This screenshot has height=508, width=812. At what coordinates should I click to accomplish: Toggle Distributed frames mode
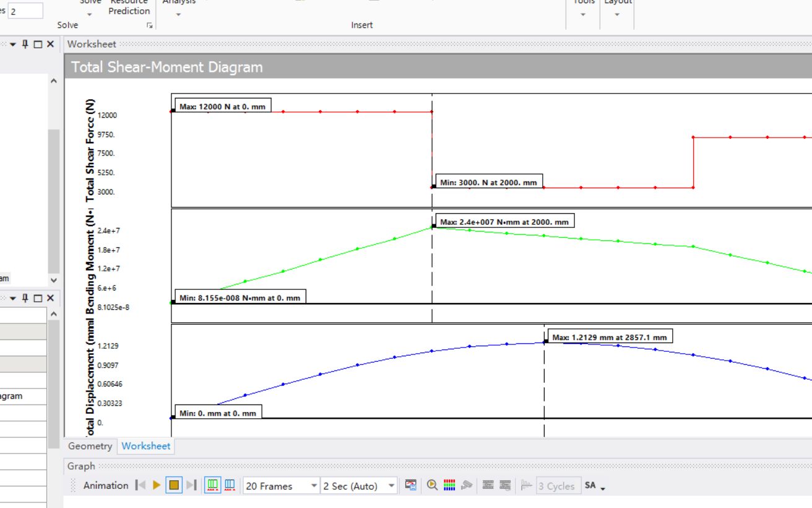click(x=213, y=485)
